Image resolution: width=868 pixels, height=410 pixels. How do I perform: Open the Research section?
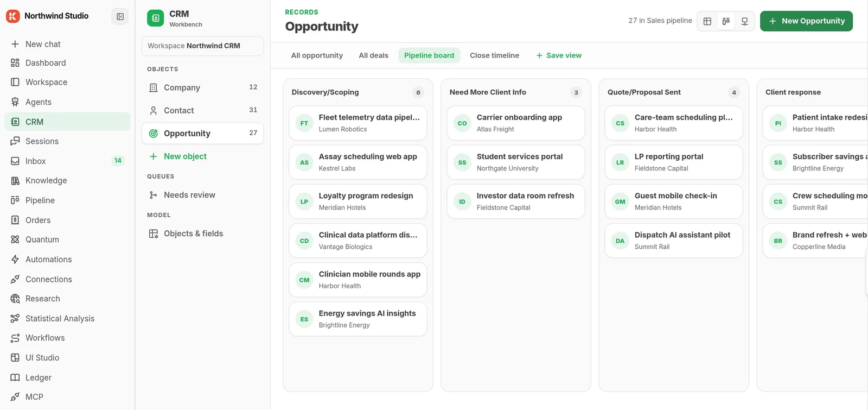coord(67,299)
